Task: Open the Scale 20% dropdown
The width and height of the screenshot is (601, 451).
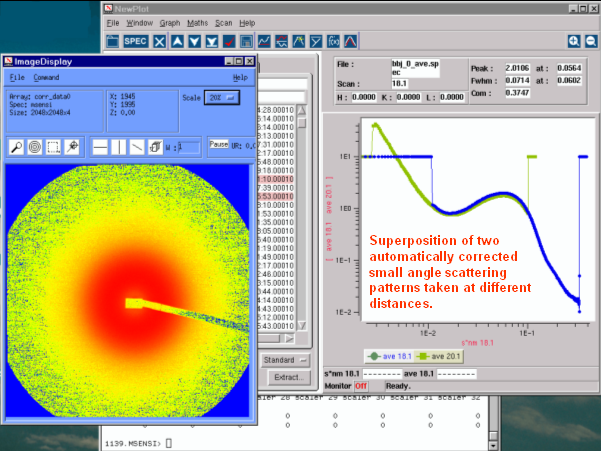Action: click(223, 98)
